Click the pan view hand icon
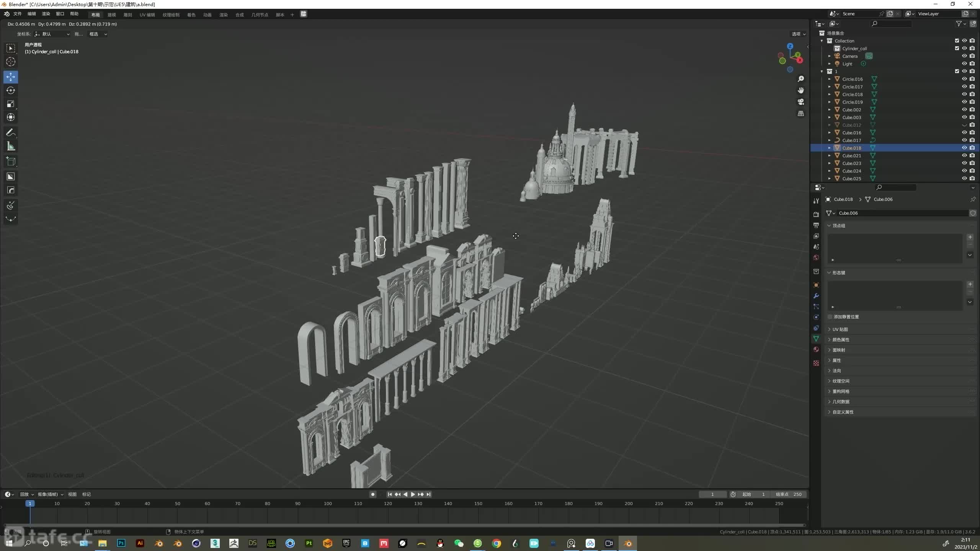The height and width of the screenshot is (551, 980). 800,90
